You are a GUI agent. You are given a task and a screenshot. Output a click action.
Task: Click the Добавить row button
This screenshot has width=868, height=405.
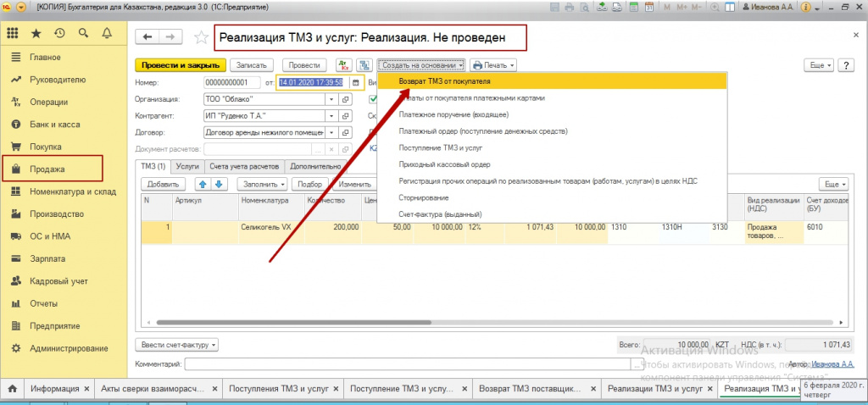click(163, 184)
